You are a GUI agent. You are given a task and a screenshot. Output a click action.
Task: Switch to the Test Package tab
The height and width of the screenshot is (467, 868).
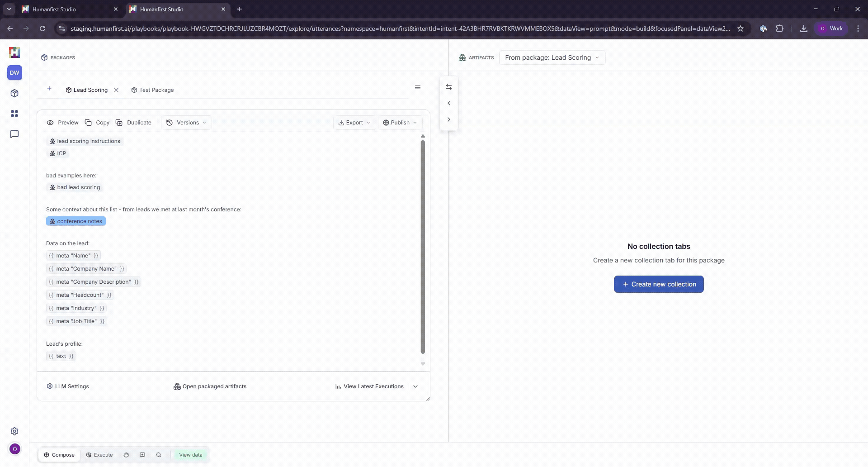point(152,90)
